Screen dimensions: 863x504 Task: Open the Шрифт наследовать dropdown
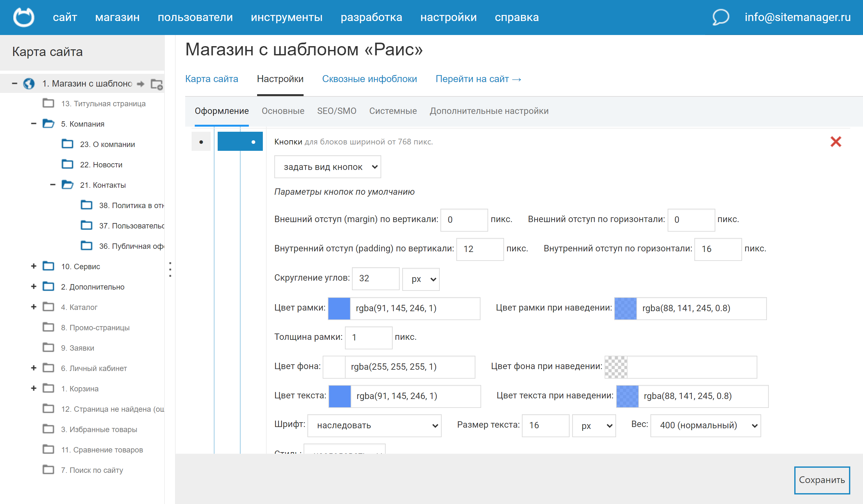coord(374,426)
